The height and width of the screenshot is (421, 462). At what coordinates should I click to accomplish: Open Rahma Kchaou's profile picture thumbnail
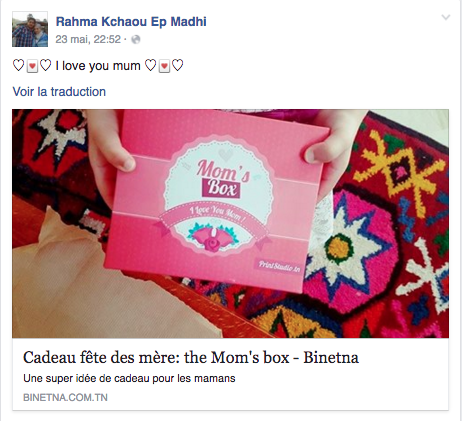point(30,29)
